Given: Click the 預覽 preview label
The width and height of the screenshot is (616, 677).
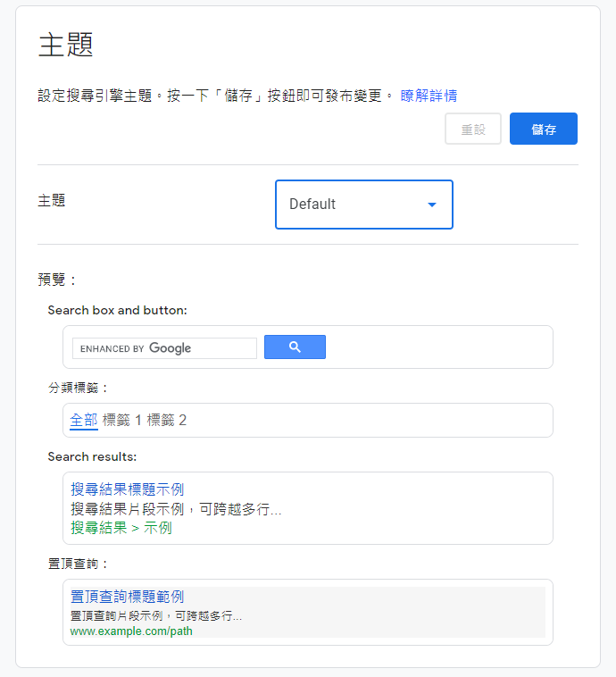Looking at the screenshot, I should [57, 280].
